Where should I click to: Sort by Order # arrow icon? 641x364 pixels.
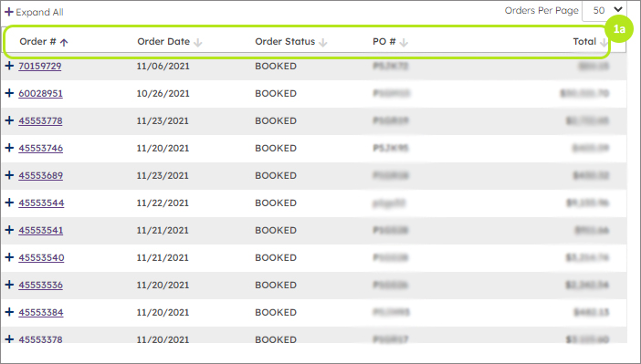64,42
